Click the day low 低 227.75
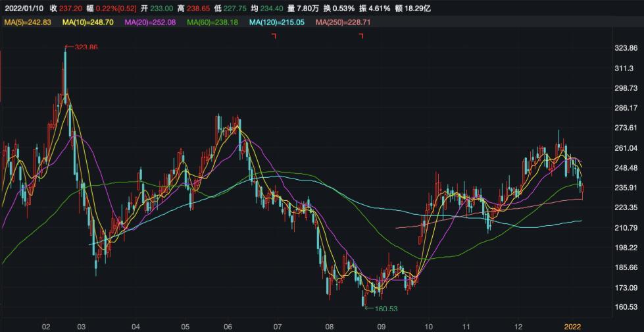 pyautogui.click(x=230, y=8)
